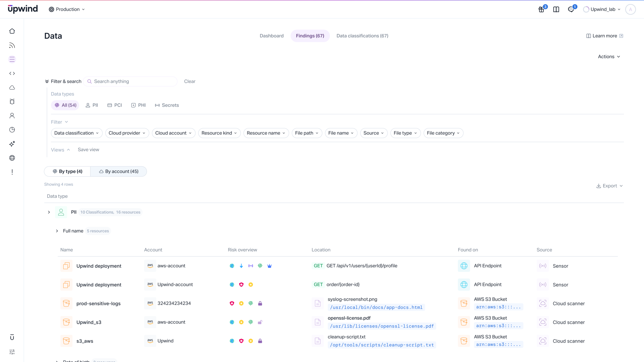Click the code brackets sidebar icon
Screen dimensions: 644x362
tap(12, 73)
